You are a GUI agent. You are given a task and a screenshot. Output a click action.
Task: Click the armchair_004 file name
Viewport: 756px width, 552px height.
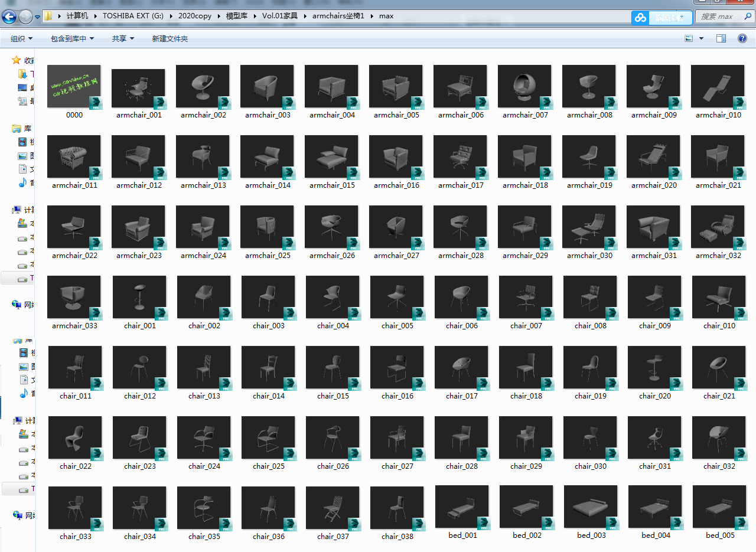333,115
